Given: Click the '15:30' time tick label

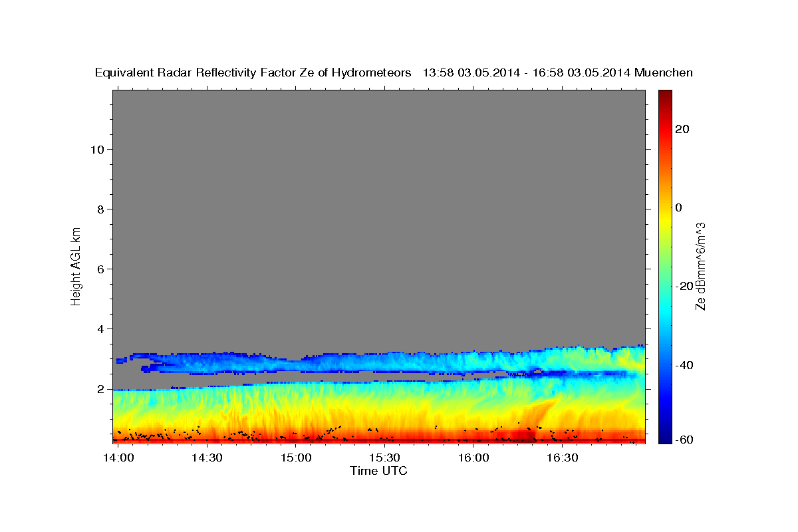Looking at the screenshot, I should [384, 458].
